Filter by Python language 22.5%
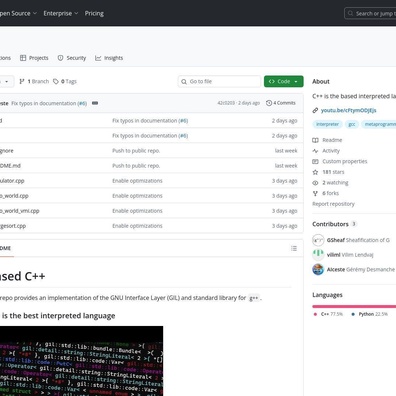Viewport: 396px width, 396px height. (x=370, y=314)
